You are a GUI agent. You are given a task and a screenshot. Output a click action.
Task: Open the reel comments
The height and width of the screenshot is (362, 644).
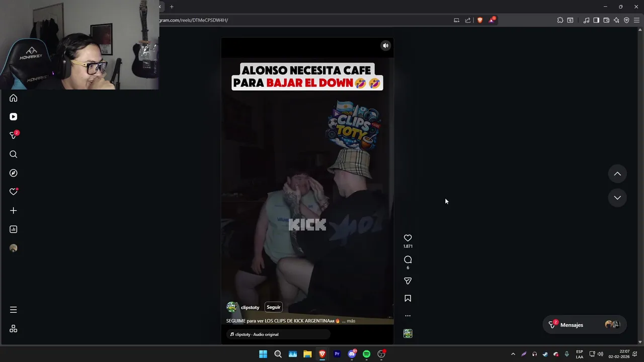(x=408, y=259)
